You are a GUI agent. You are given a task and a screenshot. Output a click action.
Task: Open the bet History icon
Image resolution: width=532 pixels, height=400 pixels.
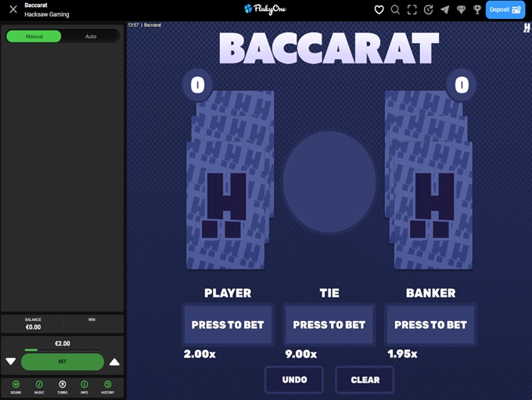pos(108,384)
